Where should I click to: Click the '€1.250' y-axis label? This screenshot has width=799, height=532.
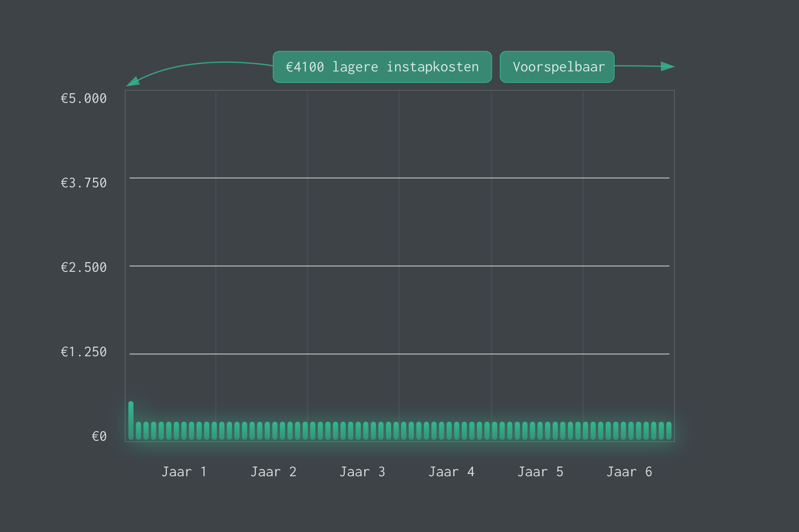pyautogui.click(x=84, y=352)
